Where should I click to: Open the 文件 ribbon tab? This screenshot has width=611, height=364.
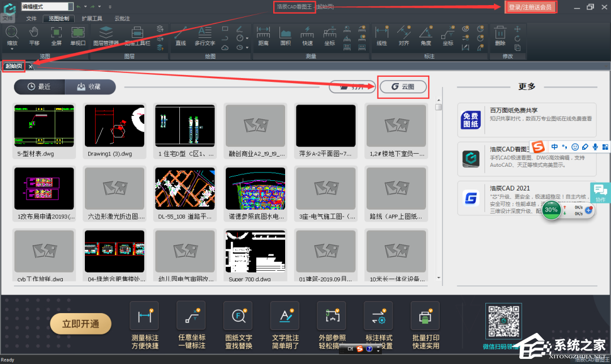coord(31,18)
